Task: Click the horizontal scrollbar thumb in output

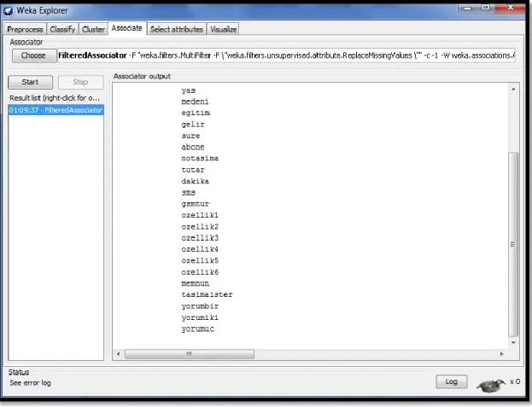Action: point(190,354)
